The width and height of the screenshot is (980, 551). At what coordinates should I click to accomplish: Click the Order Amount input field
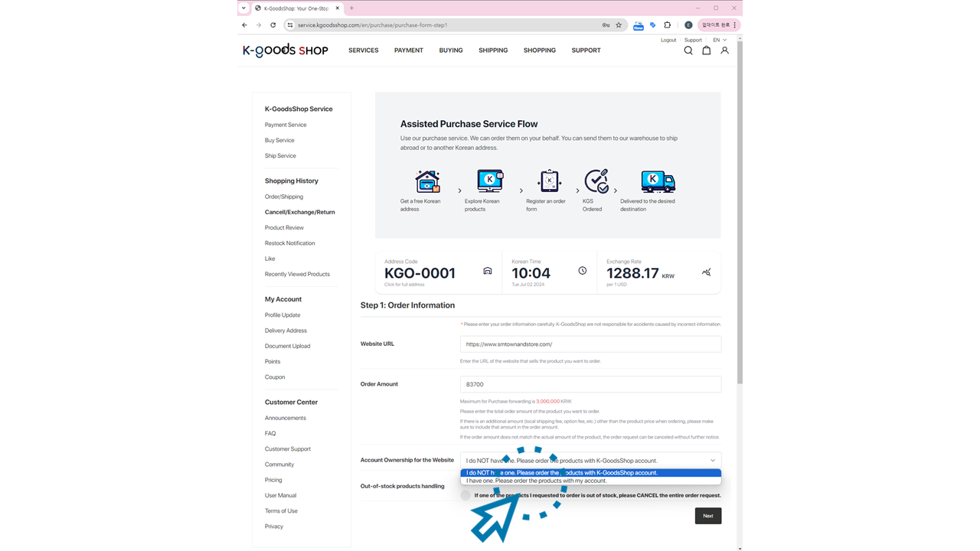click(590, 384)
